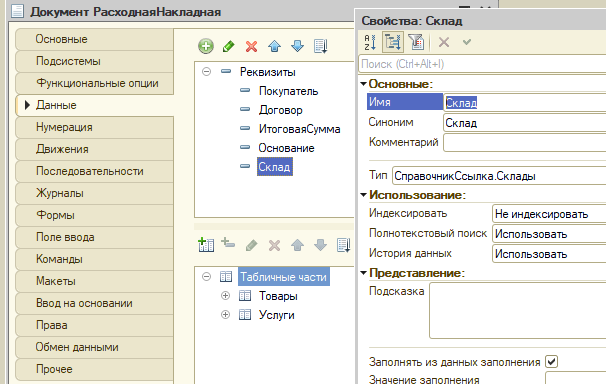Click the Значение заполнения field

tap(576, 379)
